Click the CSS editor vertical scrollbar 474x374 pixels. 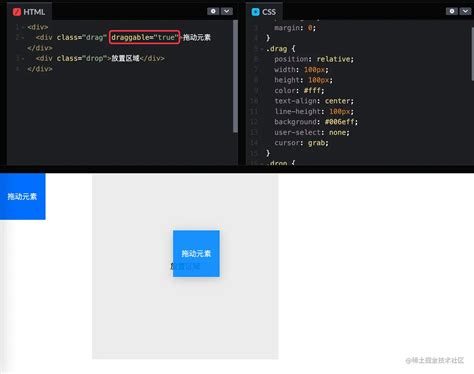point(473,53)
